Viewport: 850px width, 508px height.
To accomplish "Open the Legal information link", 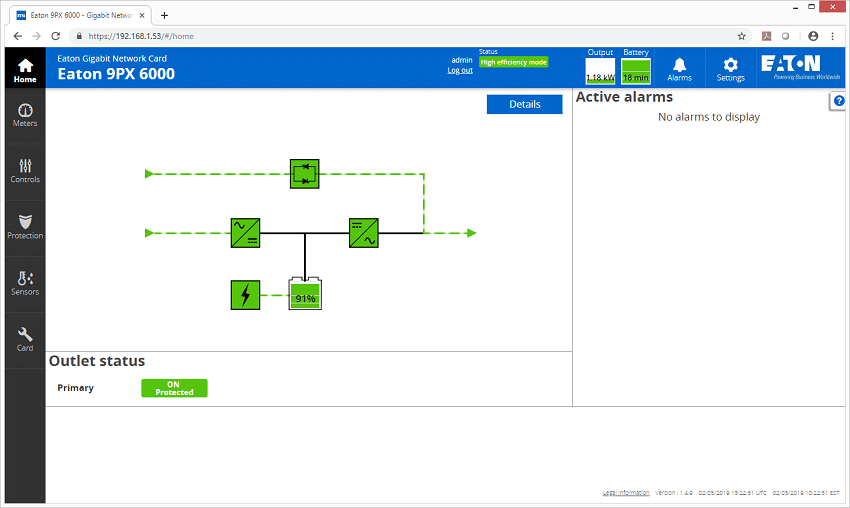I will (626, 493).
